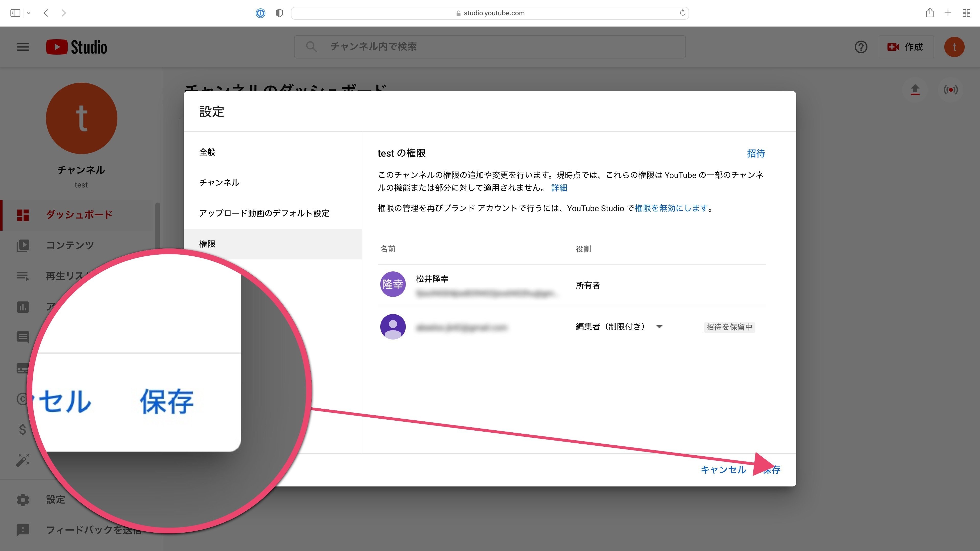Select the チャンネル settings tab

(x=273, y=183)
